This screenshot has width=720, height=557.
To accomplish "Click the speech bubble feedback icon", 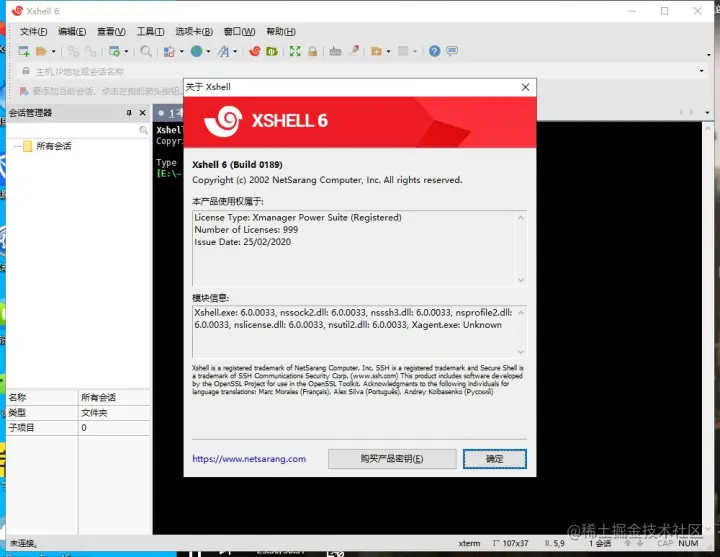I will pos(452,51).
